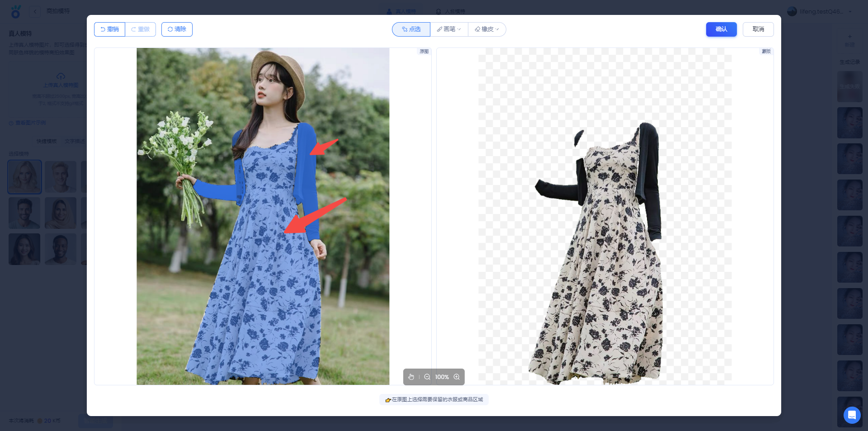Click 清除 to clear the selection

(x=177, y=29)
